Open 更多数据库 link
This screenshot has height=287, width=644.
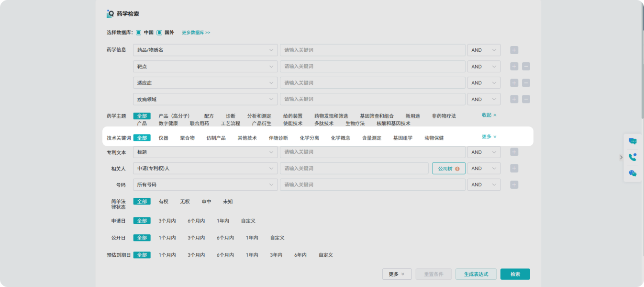(196, 33)
